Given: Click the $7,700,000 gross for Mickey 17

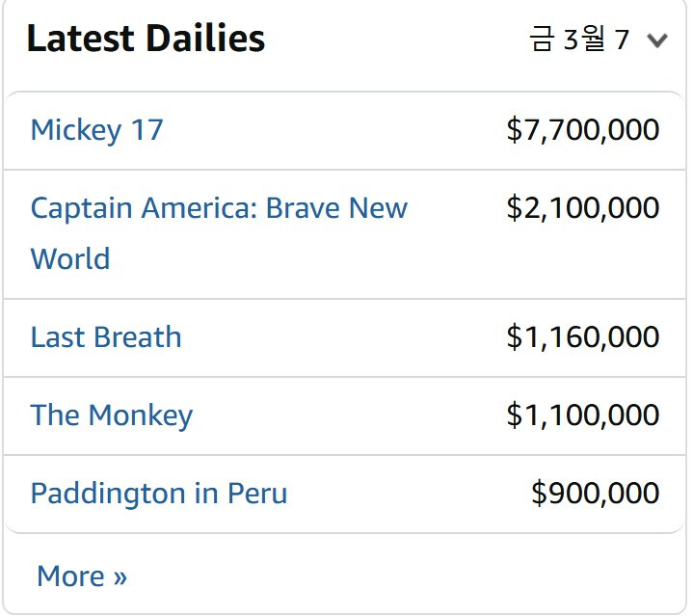Looking at the screenshot, I should click(x=582, y=129).
